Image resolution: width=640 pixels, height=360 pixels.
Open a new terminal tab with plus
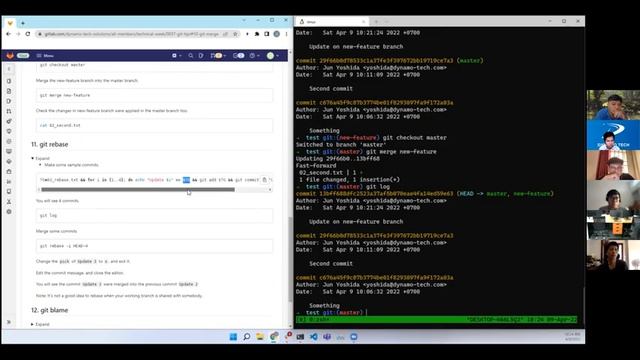376,22
